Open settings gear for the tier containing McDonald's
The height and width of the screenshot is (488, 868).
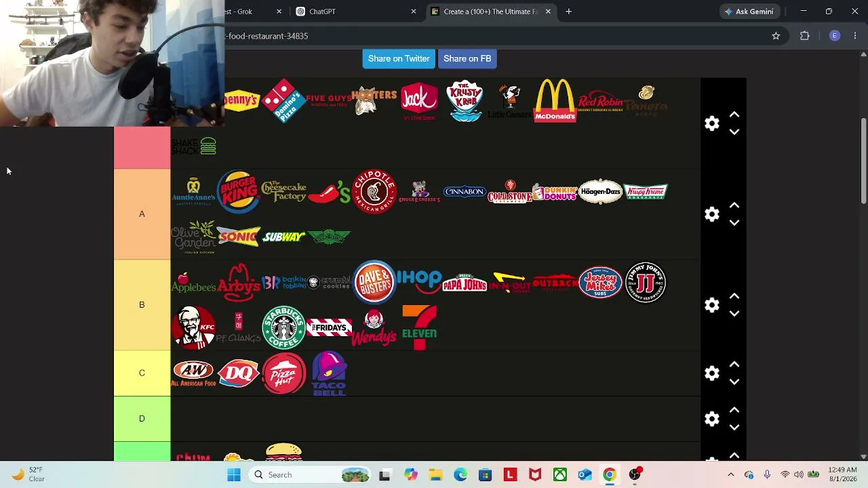711,123
